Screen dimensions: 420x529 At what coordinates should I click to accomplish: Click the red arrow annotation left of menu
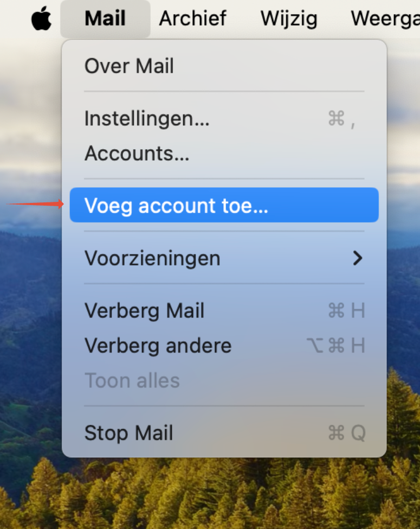click(35, 204)
